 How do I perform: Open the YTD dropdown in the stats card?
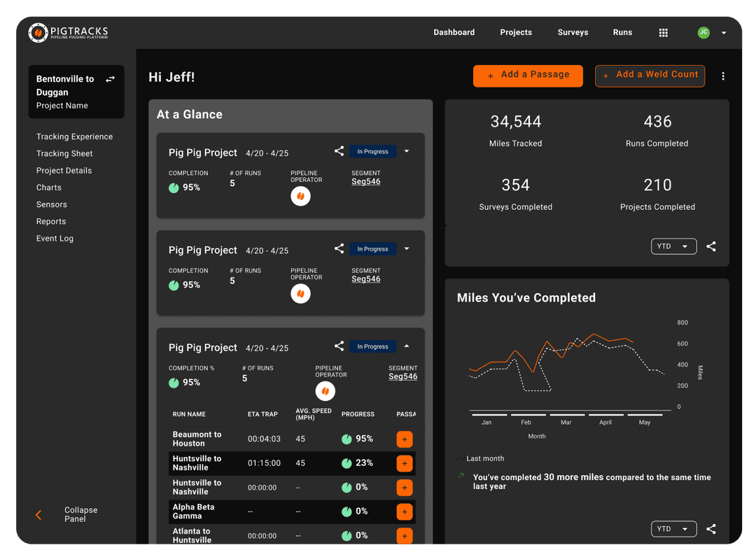[x=673, y=246]
